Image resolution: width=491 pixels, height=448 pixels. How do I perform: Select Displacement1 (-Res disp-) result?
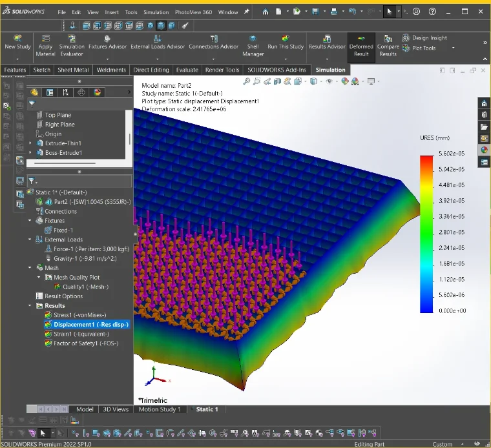[x=87, y=325]
